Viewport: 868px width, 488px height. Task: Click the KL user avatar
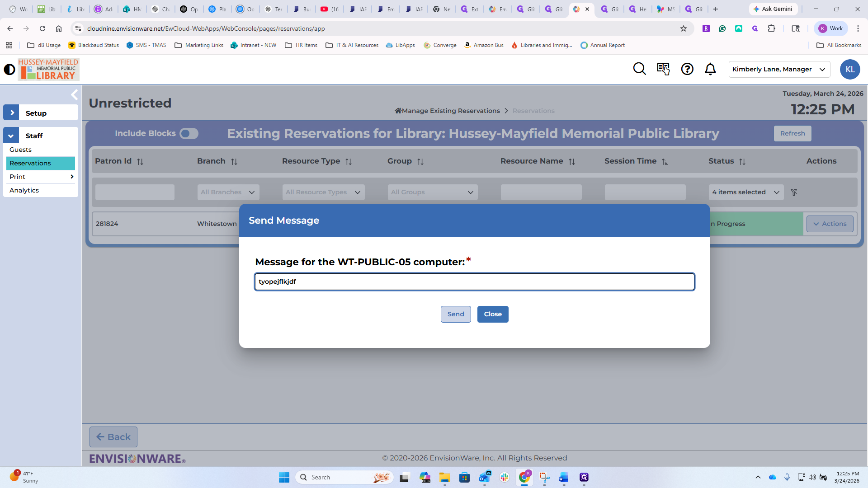point(849,70)
